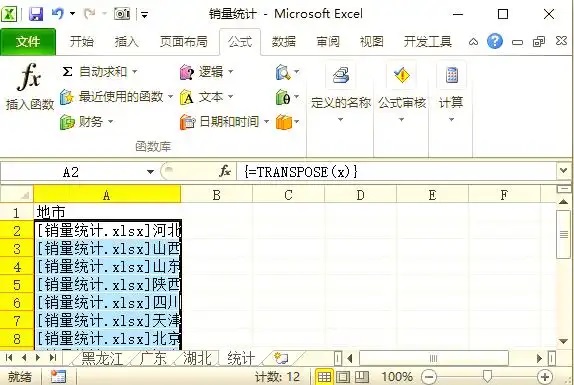Go to the next sheet tab arrow
The height and width of the screenshot is (385, 574).
[38, 358]
